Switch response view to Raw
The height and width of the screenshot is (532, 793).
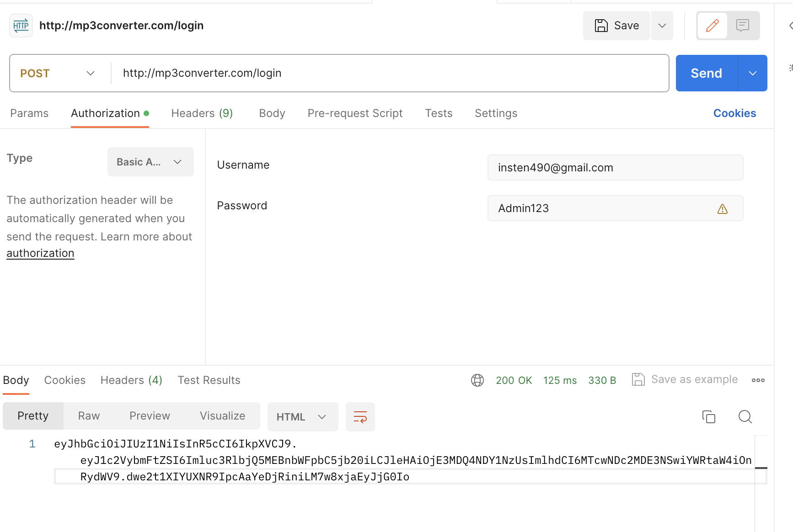point(89,416)
